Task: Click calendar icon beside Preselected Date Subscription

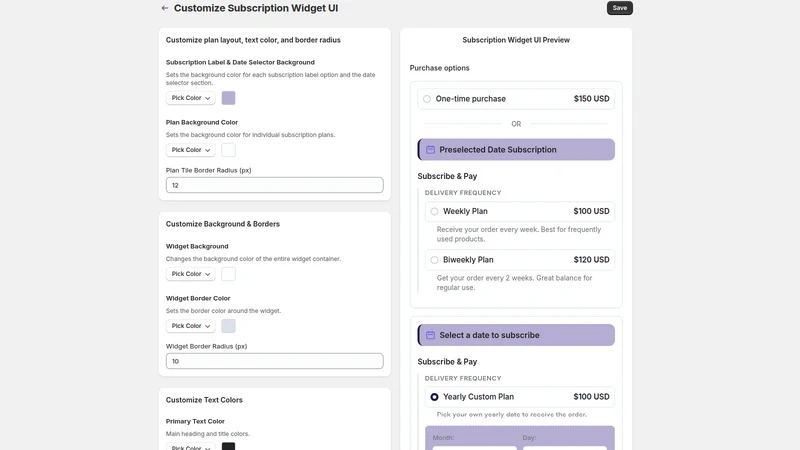Action: 430,149
